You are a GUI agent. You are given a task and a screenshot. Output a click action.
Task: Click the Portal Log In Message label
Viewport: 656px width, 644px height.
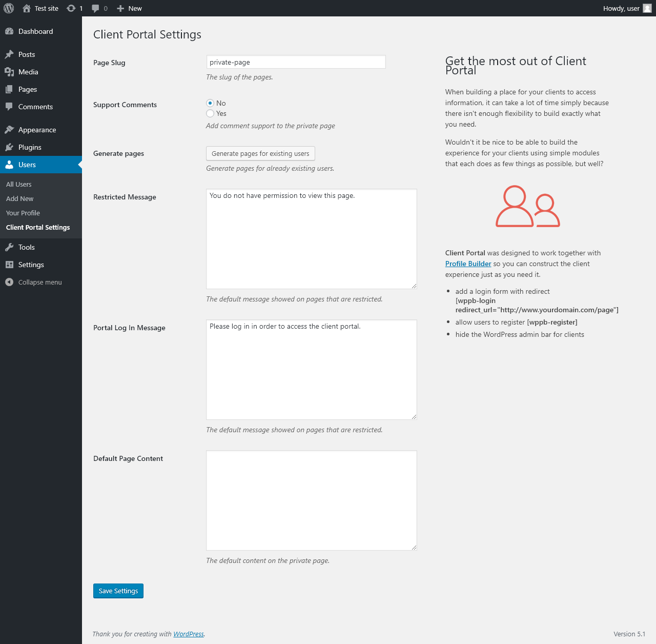(129, 328)
